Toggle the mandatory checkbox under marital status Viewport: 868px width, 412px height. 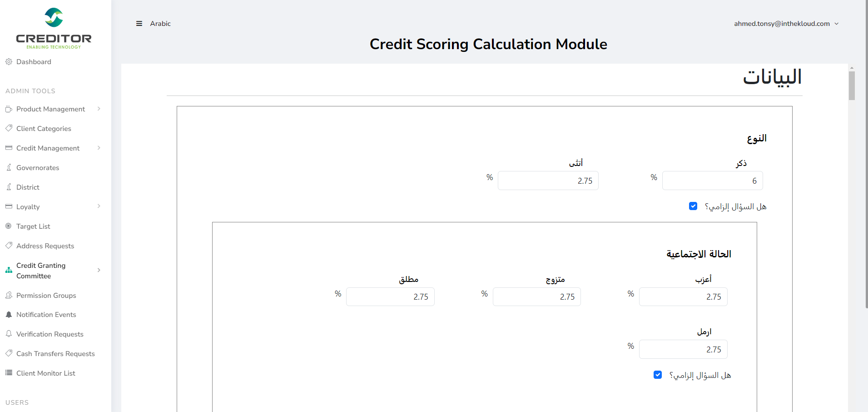[x=658, y=375]
